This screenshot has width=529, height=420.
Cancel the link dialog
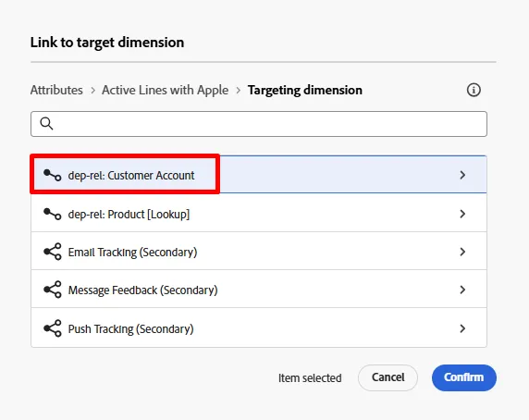pyautogui.click(x=388, y=377)
